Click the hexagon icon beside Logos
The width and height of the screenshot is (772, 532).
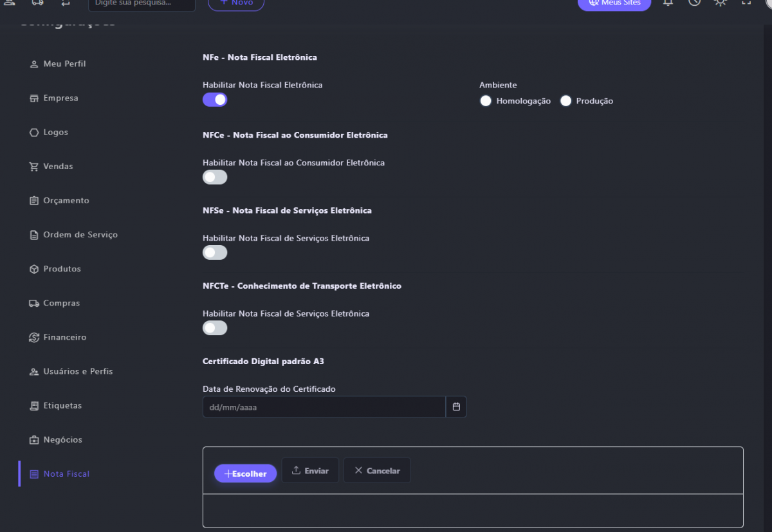click(34, 133)
